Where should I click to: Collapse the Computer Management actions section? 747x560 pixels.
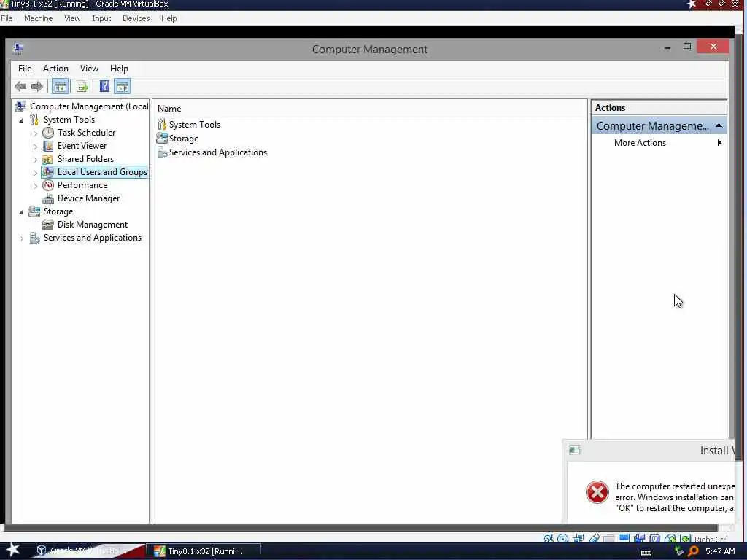(719, 125)
